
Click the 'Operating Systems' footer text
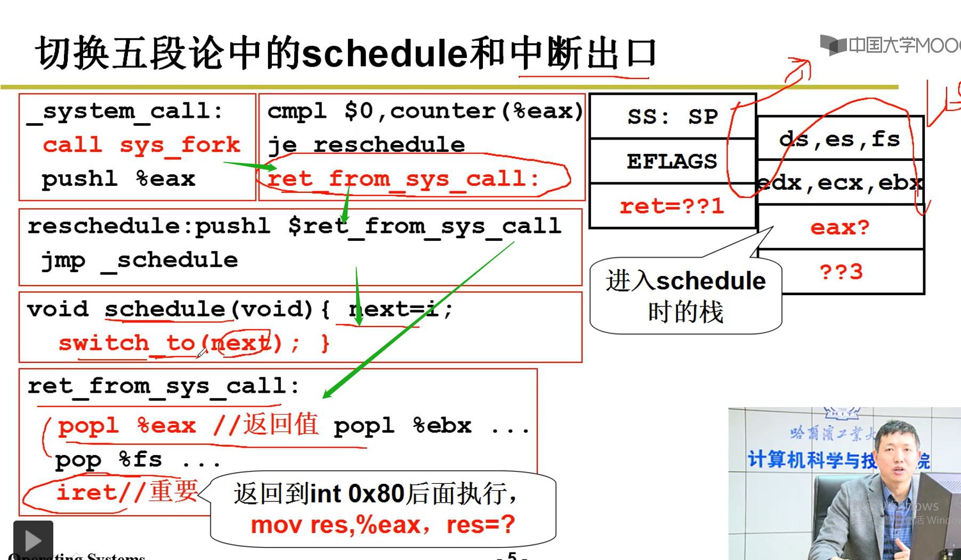coord(77,557)
